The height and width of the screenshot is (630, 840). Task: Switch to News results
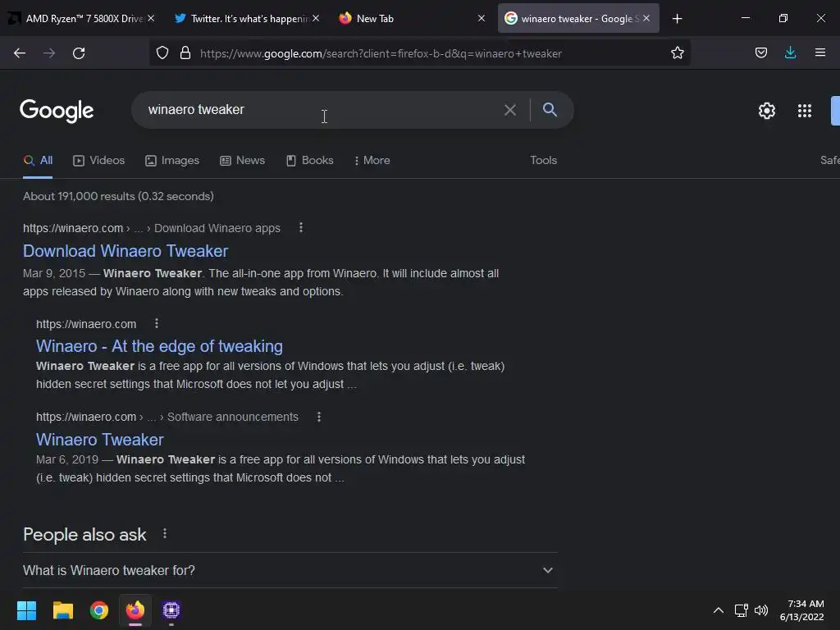[x=243, y=160]
